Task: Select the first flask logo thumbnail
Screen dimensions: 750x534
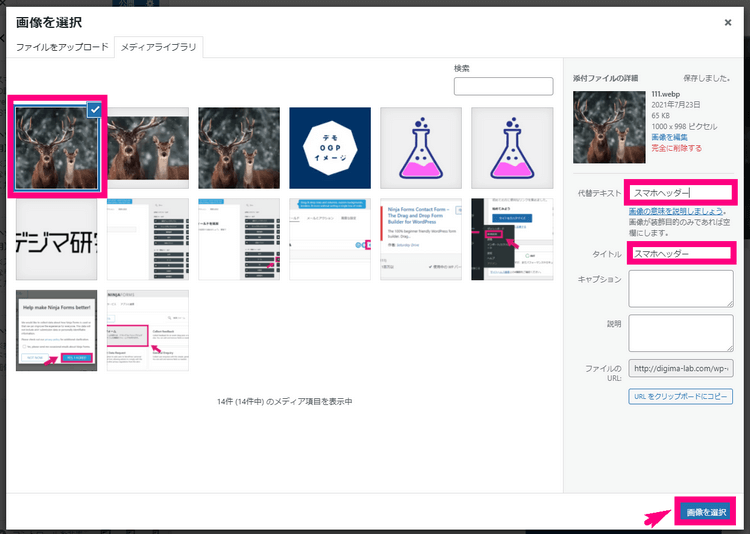Action: click(x=421, y=148)
